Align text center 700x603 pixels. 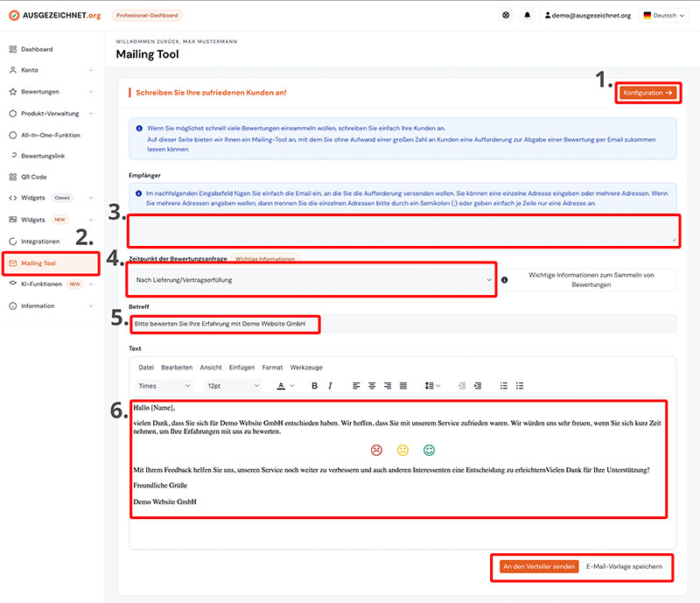tap(372, 386)
